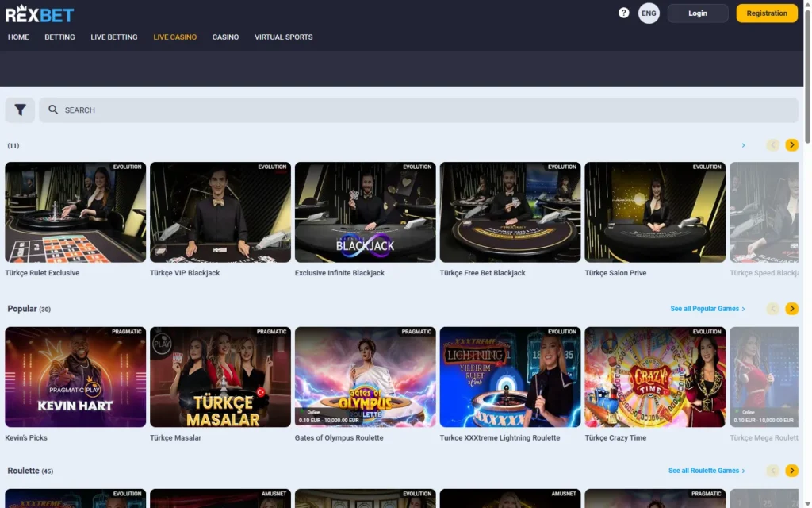Open the HOME menu item
The width and height of the screenshot is (812, 508).
coord(18,37)
